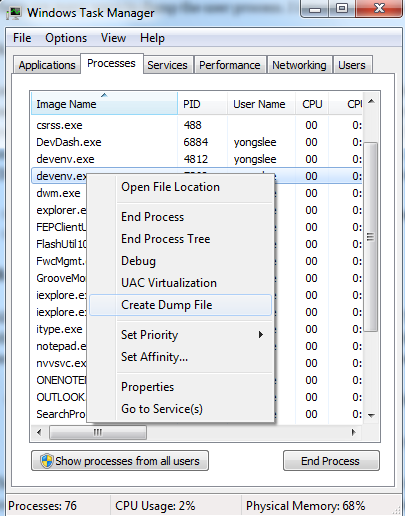405x516 pixels.
Task: Select the itype.exe process row
Action: tap(59, 329)
